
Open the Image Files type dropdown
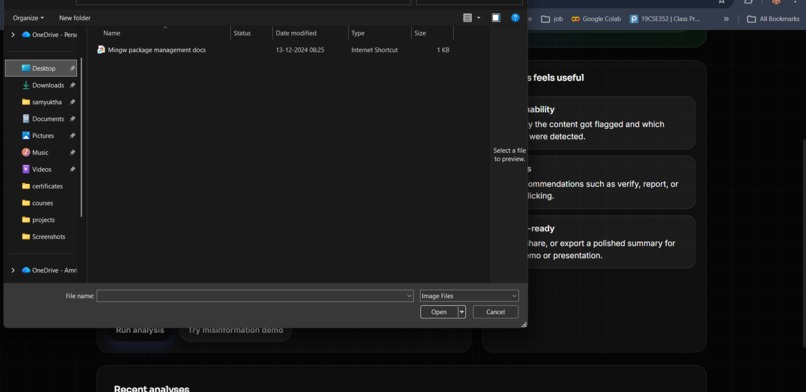(x=469, y=296)
